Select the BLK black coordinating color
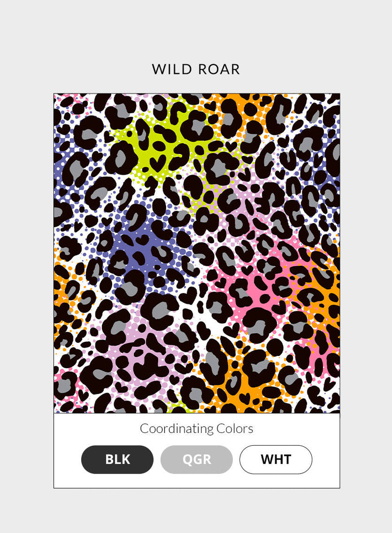 tap(117, 459)
